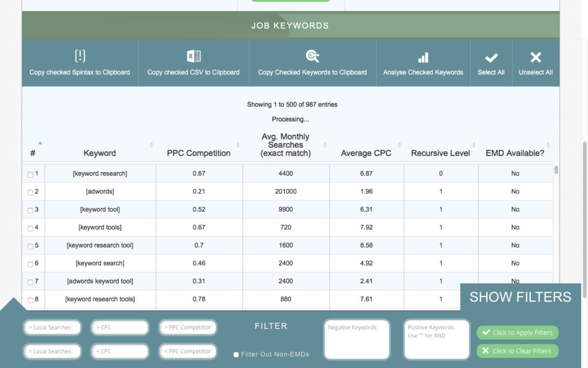
Task: Click the Unselect All X icon
Action: click(x=536, y=57)
